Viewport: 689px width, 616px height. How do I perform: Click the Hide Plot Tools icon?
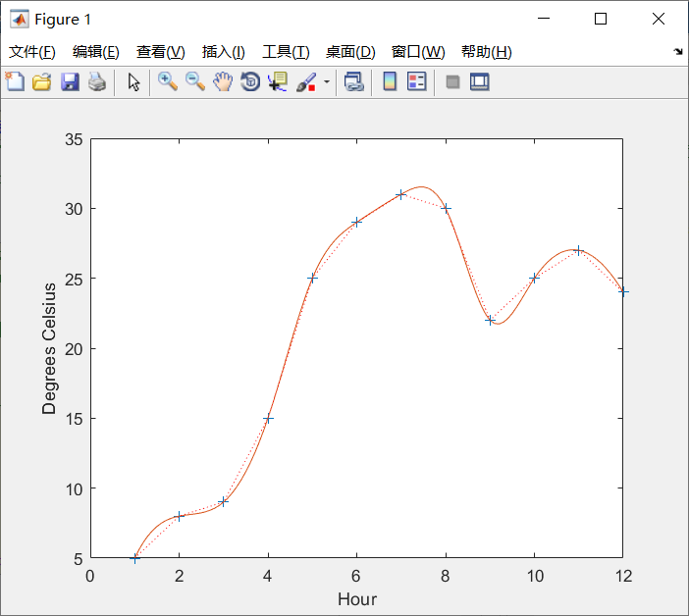(452, 81)
